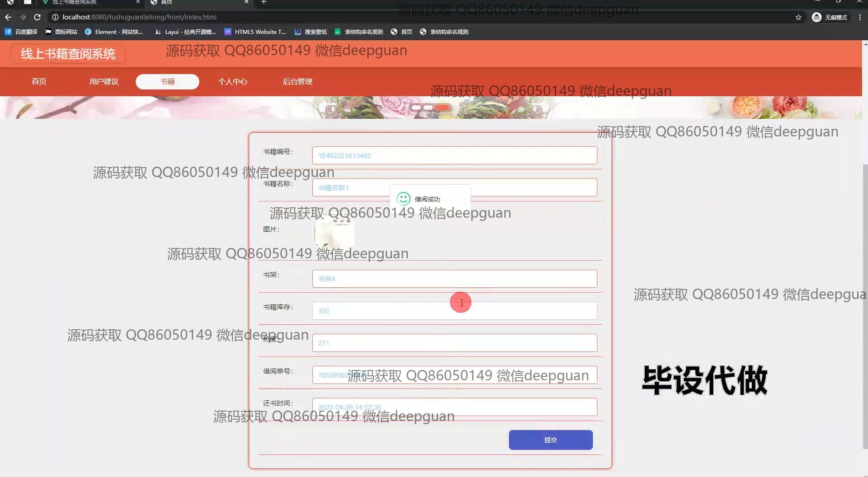
Task: Select the 书籍 navigation tab
Action: 167,82
